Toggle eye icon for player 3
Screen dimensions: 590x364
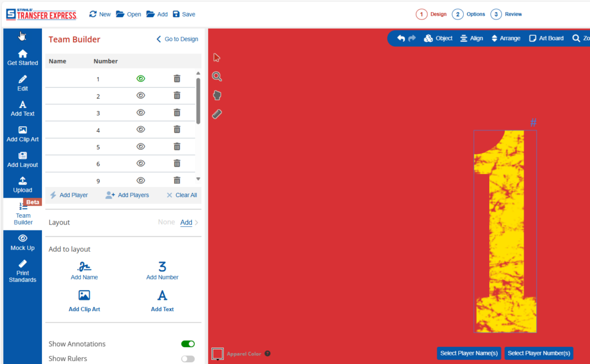[141, 112]
